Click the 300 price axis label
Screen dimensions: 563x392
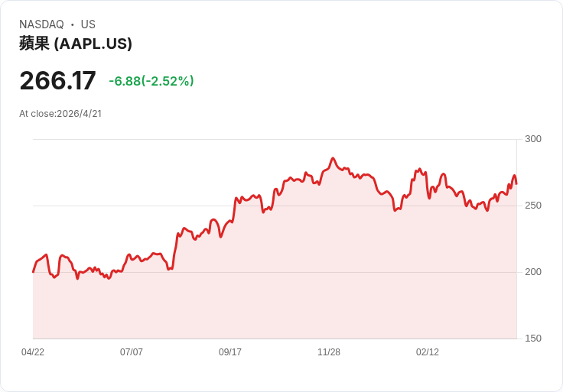[533, 139]
